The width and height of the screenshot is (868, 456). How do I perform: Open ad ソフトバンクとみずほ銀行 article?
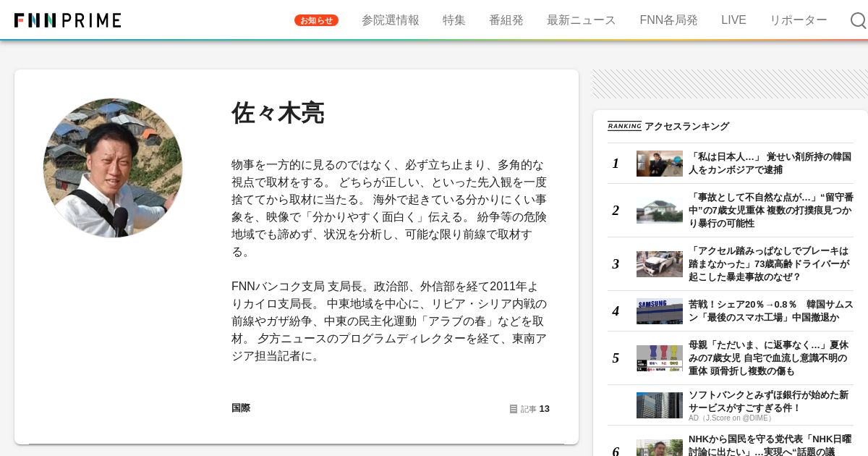[768, 402]
